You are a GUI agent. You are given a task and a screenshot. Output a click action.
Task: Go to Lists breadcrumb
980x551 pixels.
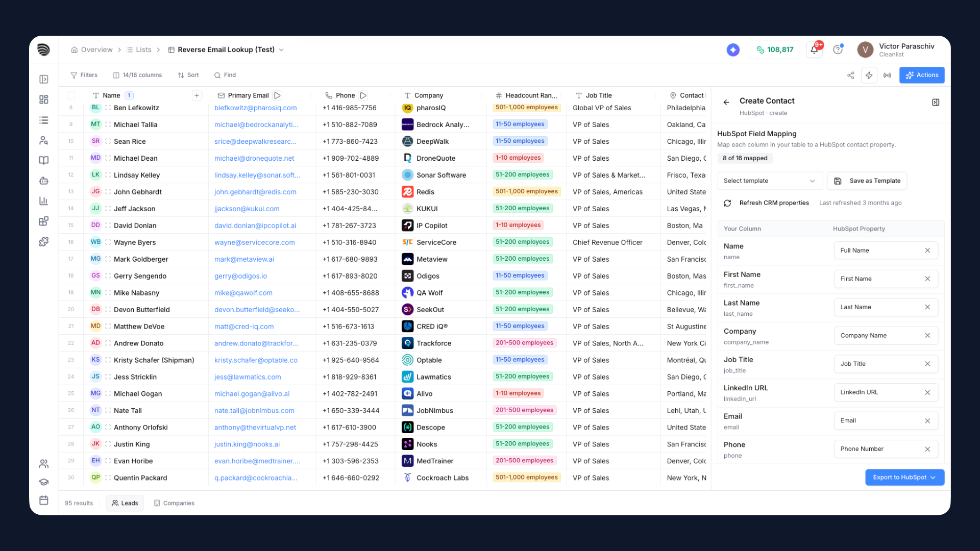[139, 50]
